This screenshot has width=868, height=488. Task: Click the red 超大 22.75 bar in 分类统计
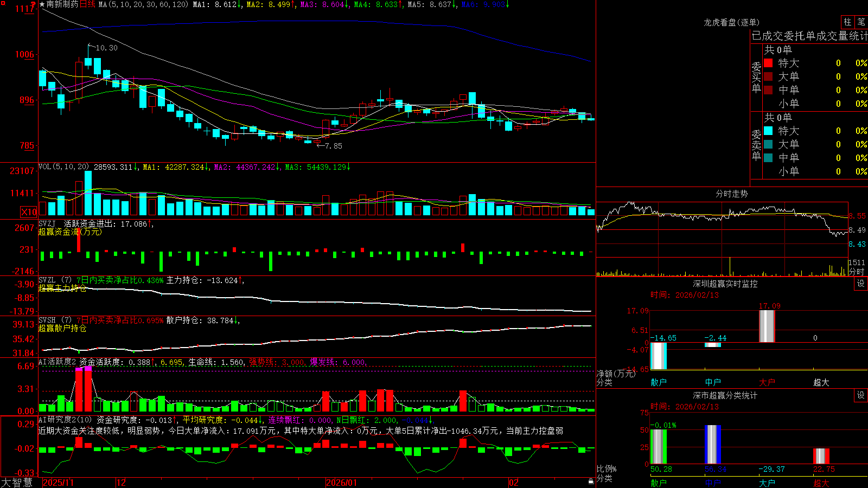(x=821, y=456)
